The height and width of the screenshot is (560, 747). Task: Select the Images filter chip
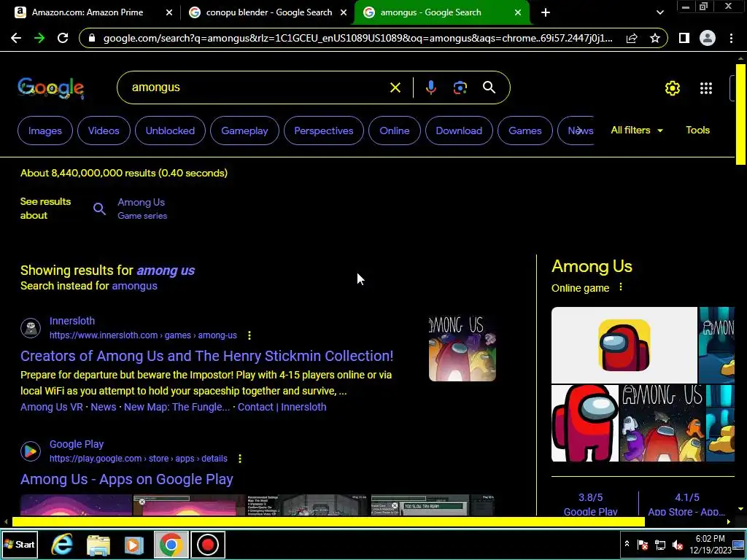coord(44,131)
